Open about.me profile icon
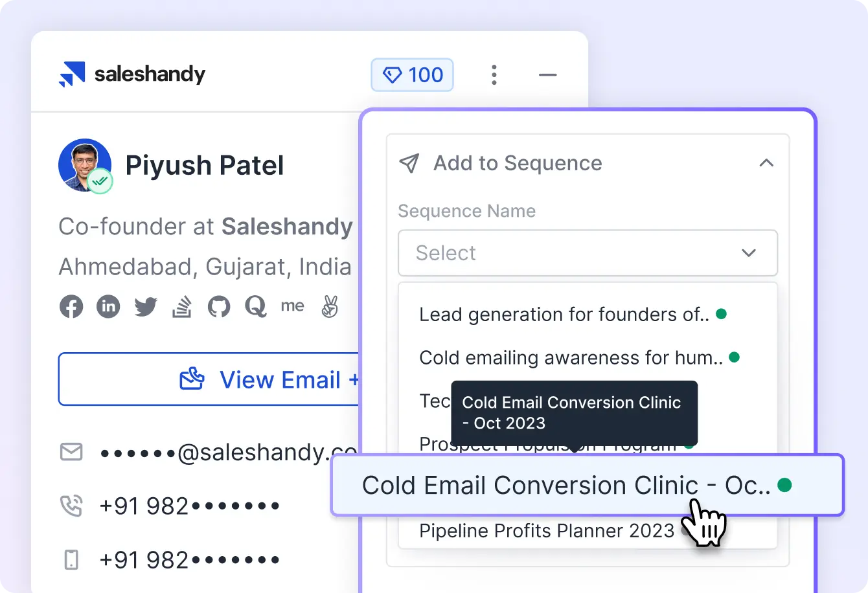 point(292,306)
